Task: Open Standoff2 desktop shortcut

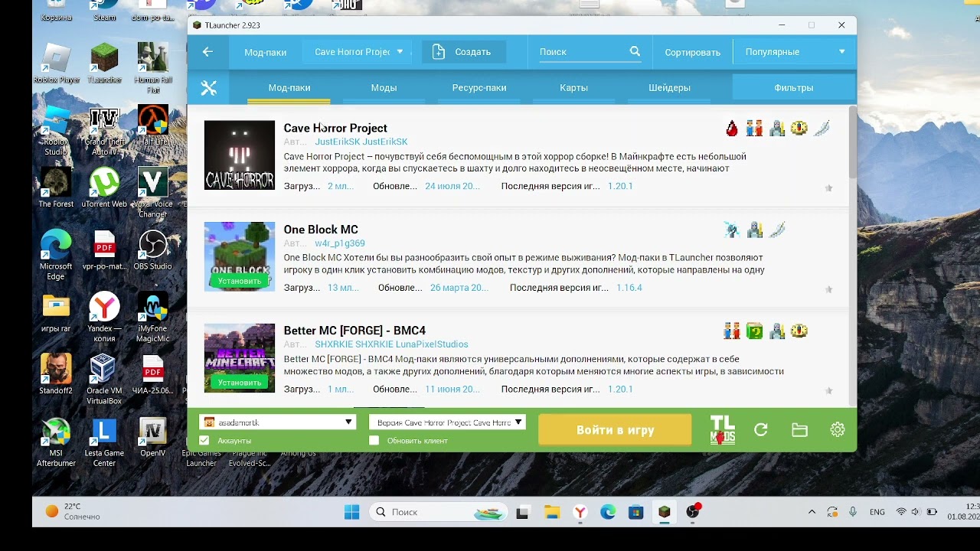Action: [56, 375]
